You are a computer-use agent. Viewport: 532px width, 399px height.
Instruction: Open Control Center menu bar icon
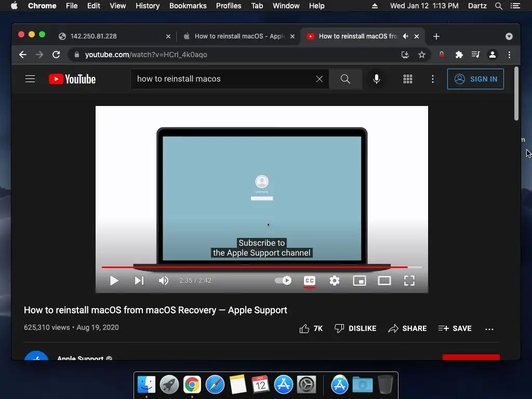pyautogui.click(x=515, y=6)
